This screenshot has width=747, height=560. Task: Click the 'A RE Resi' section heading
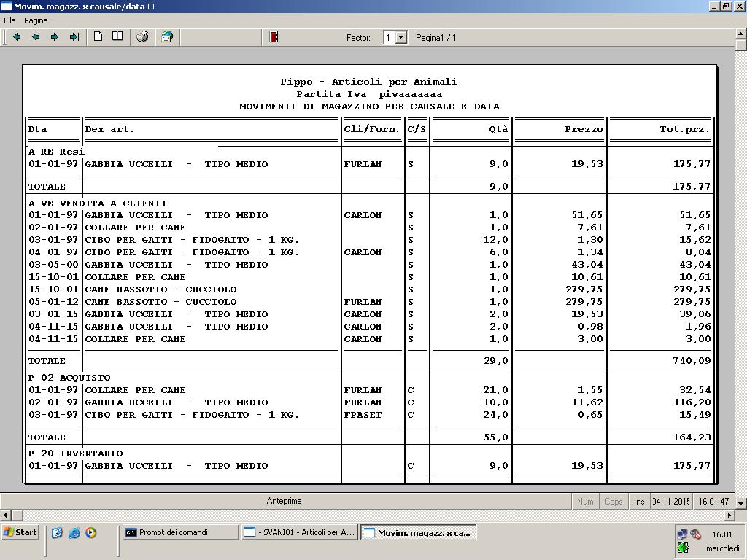pyautogui.click(x=56, y=152)
